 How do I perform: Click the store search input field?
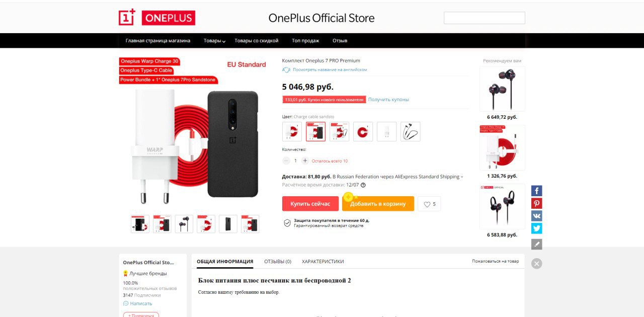(484, 18)
